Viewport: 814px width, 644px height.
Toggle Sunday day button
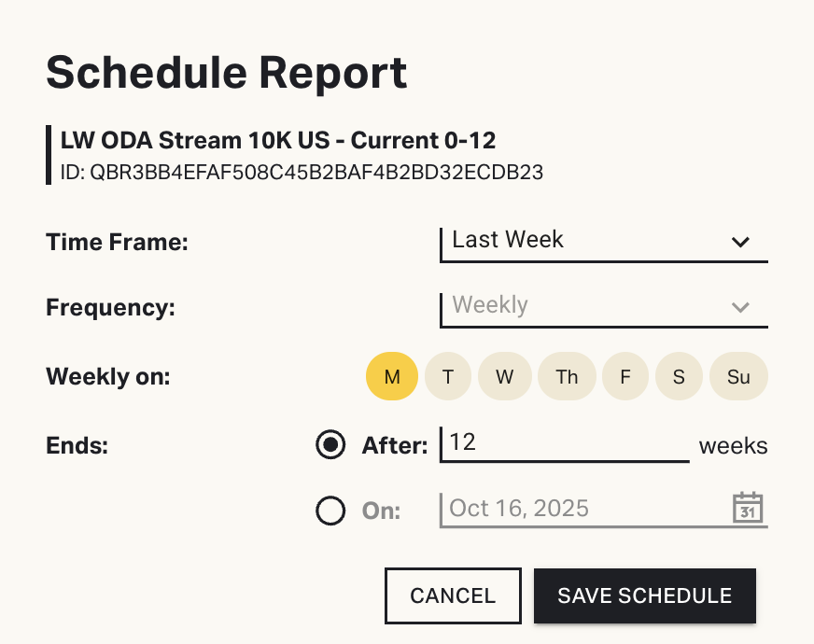pyautogui.click(x=738, y=377)
